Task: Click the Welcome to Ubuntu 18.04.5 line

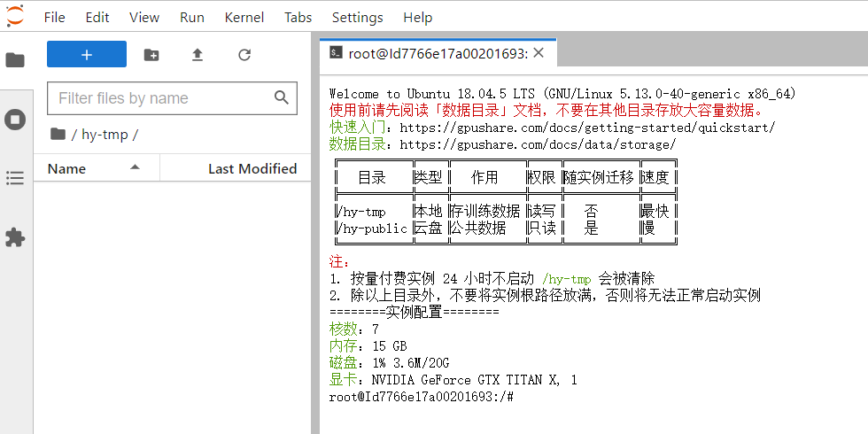Action: click(x=563, y=94)
